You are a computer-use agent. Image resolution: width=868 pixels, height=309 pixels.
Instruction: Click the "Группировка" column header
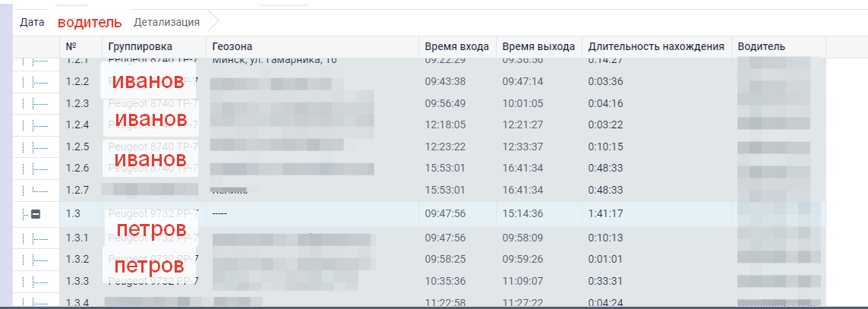tap(140, 47)
